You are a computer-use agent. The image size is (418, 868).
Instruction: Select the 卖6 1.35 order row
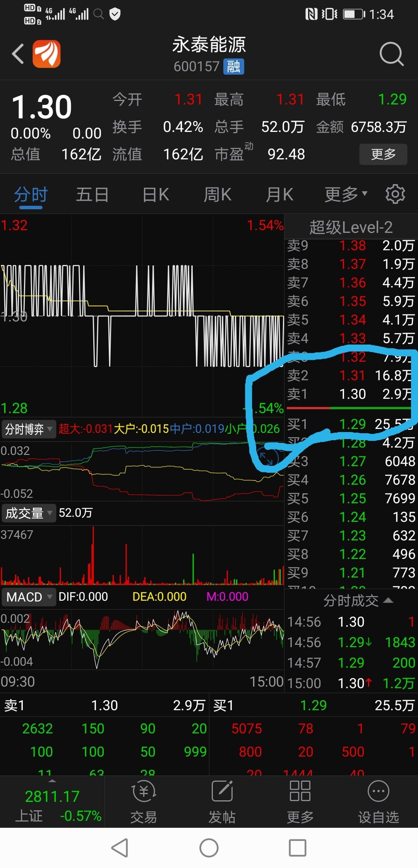[x=351, y=301]
